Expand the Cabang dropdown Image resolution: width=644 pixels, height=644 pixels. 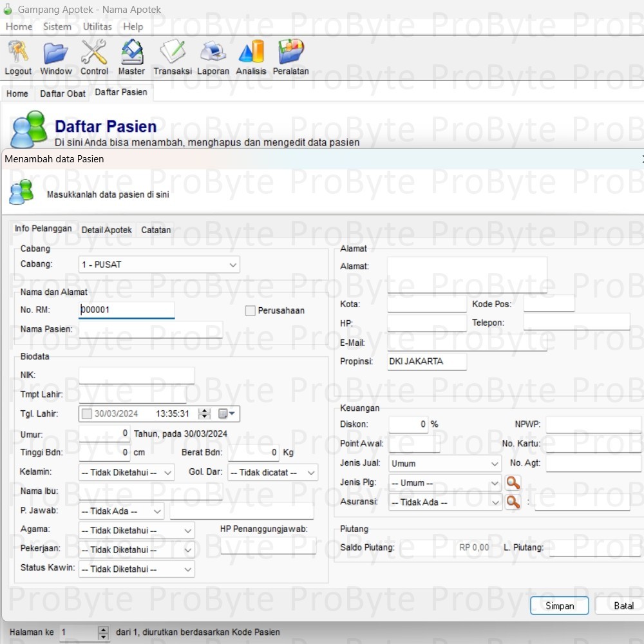232,265
